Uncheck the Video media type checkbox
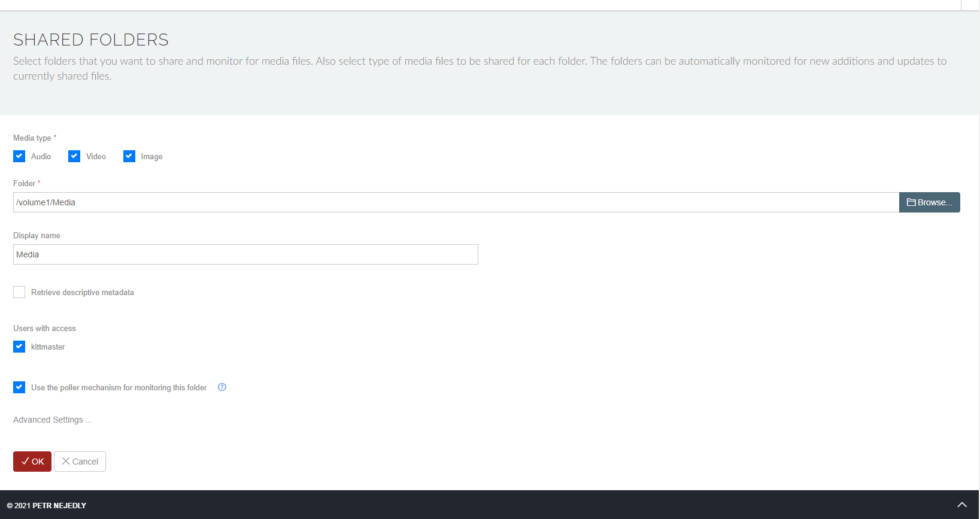The height and width of the screenshot is (519, 980). (74, 156)
